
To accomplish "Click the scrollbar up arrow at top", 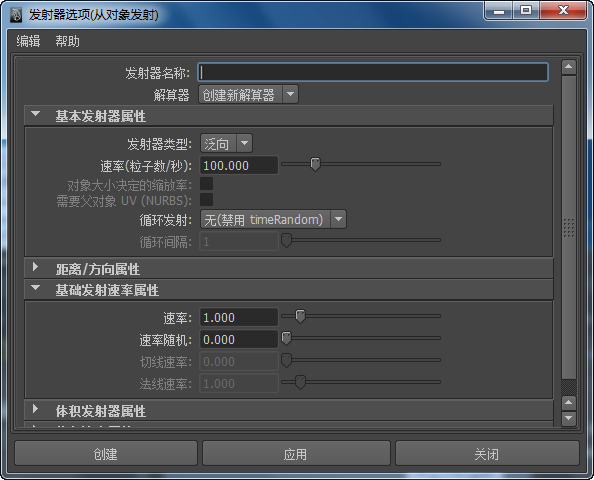I will click(x=568, y=67).
